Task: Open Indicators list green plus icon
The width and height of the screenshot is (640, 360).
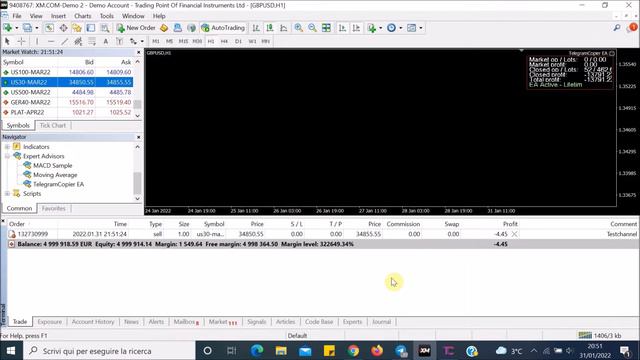Action: [371, 28]
